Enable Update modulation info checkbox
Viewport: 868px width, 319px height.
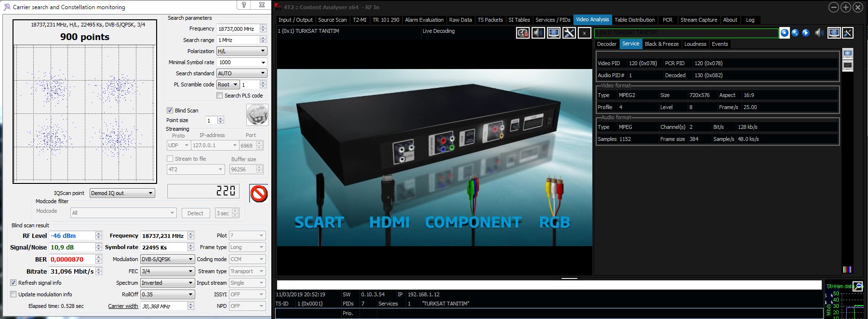point(13,294)
